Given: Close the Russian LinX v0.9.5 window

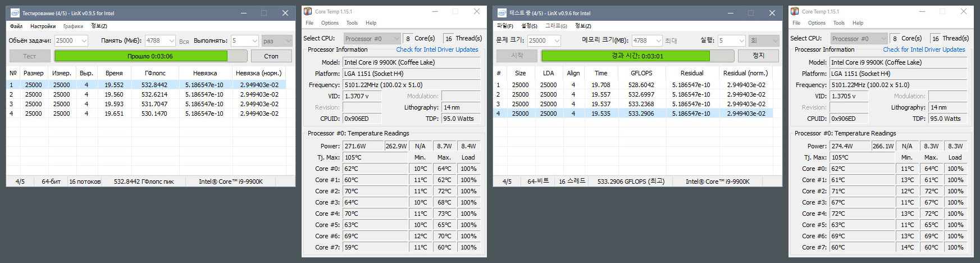Looking at the screenshot, I should [285, 13].
